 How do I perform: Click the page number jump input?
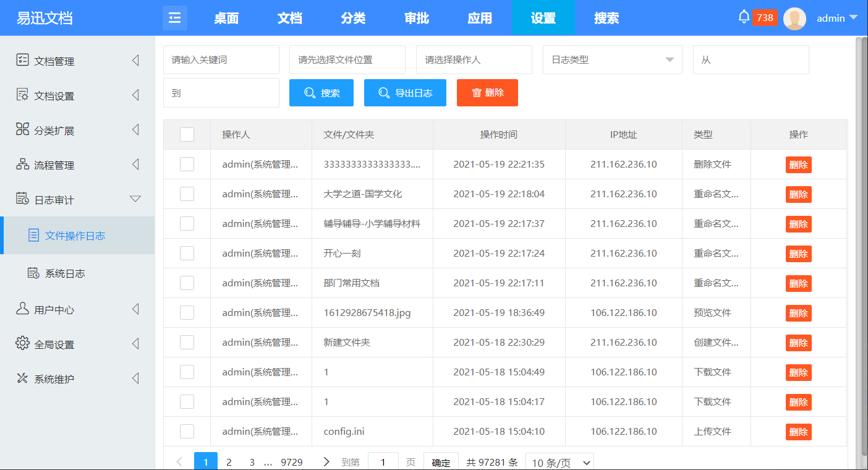(383, 462)
